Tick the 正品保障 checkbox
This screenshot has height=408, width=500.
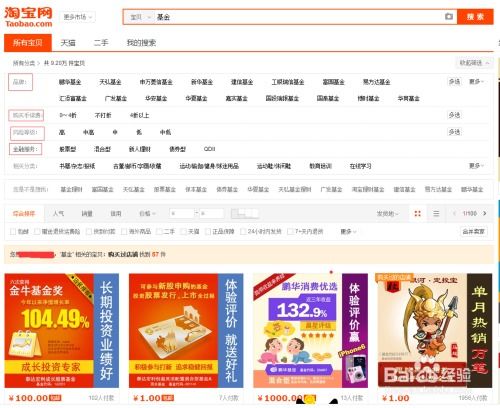tap(208, 231)
